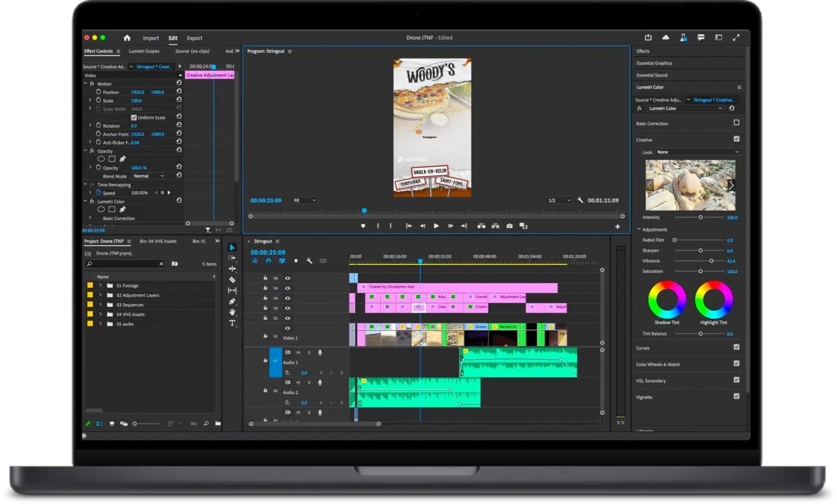
Task: Export frame with the camera icon
Action: 509,226
